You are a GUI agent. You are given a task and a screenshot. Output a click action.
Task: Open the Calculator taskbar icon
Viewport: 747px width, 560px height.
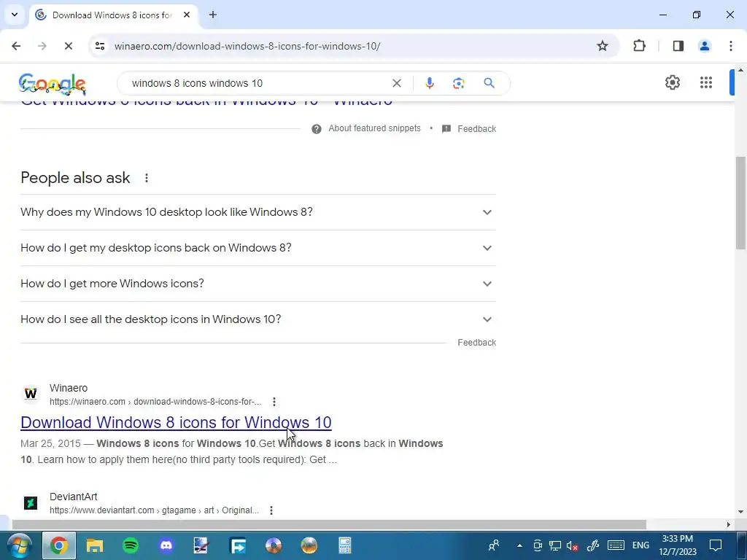pyautogui.click(x=345, y=545)
